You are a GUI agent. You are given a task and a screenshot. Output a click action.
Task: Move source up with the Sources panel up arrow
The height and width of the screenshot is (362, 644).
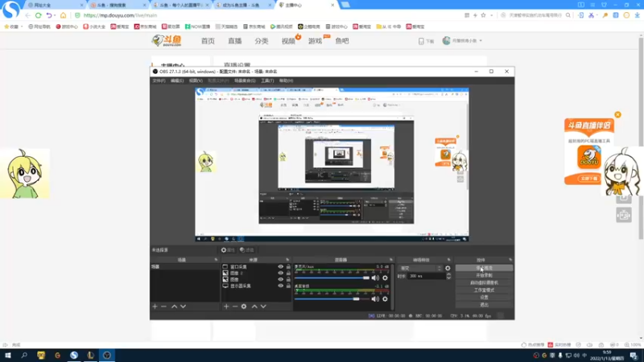click(254, 306)
